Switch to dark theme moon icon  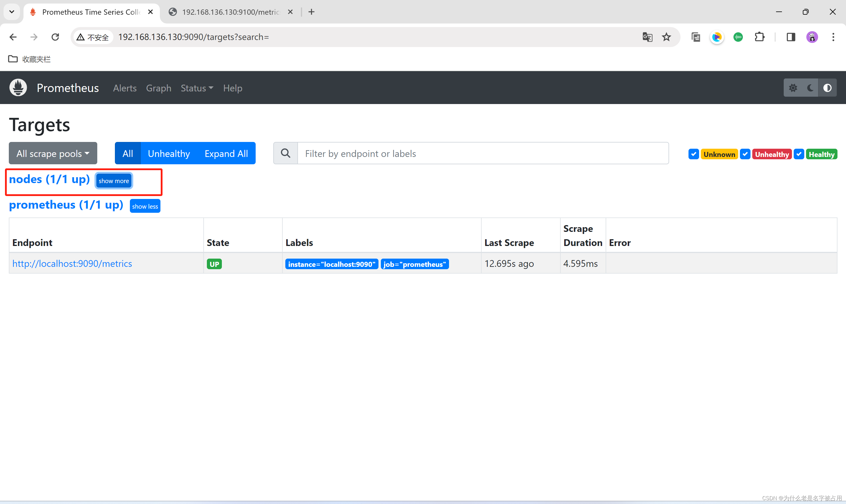tap(810, 88)
